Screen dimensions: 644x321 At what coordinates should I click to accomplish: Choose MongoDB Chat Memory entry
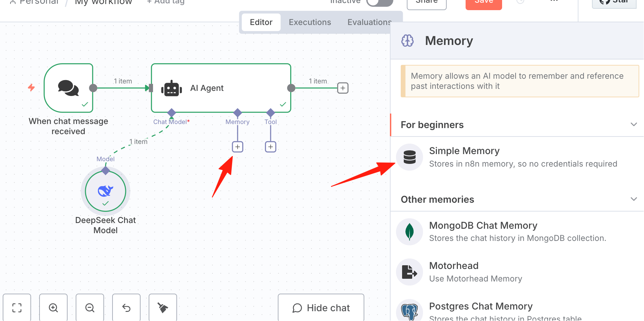point(517,232)
